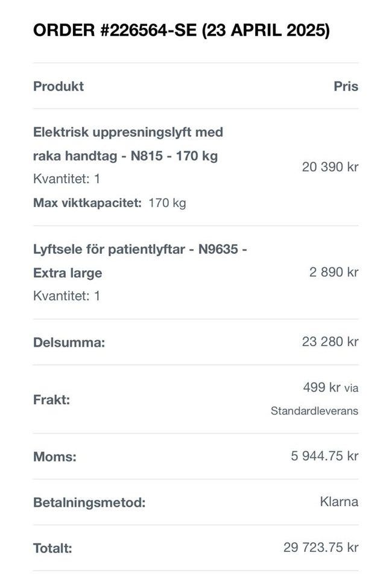Click the Klarna payment method
The height and width of the screenshot is (579, 392).
coord(339,502)
